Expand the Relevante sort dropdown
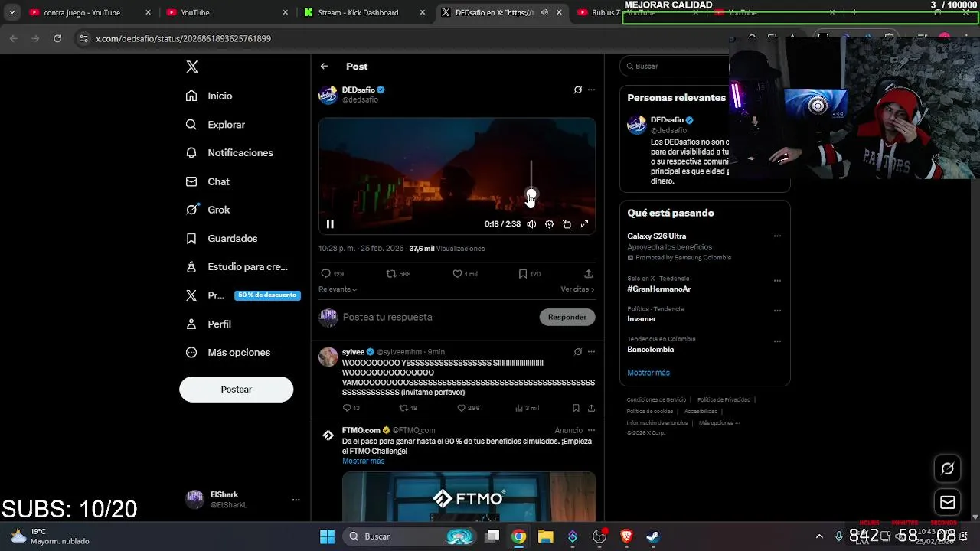Screen dimensions: 980x551 [338, 289]
